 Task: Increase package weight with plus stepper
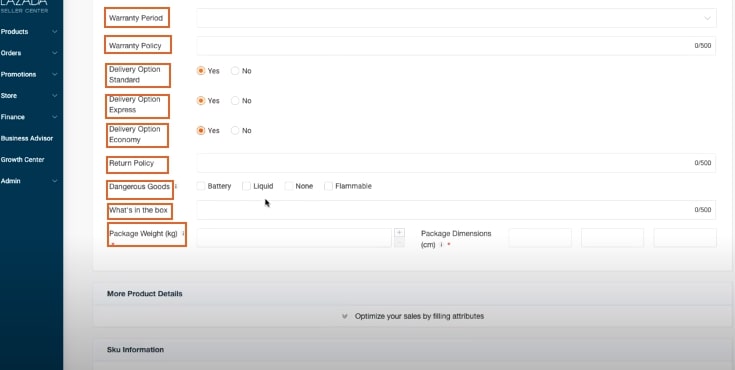[399, 233]
